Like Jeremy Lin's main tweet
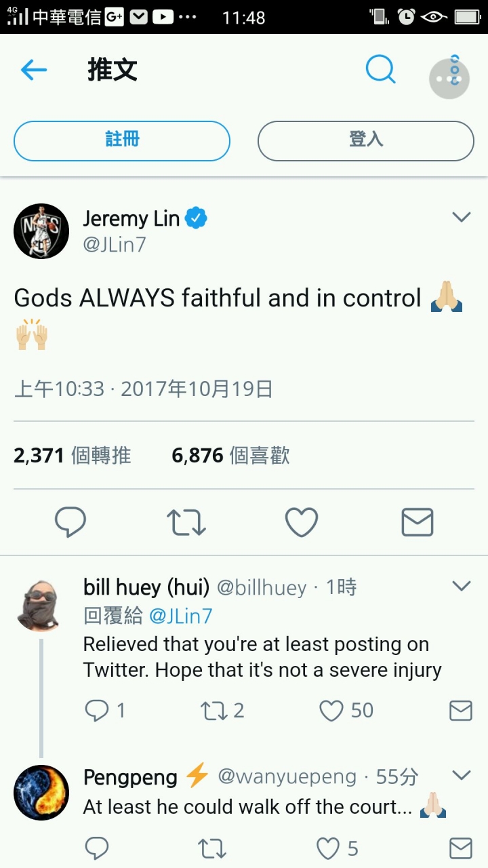The image size is (488, 868). [302, 522]
